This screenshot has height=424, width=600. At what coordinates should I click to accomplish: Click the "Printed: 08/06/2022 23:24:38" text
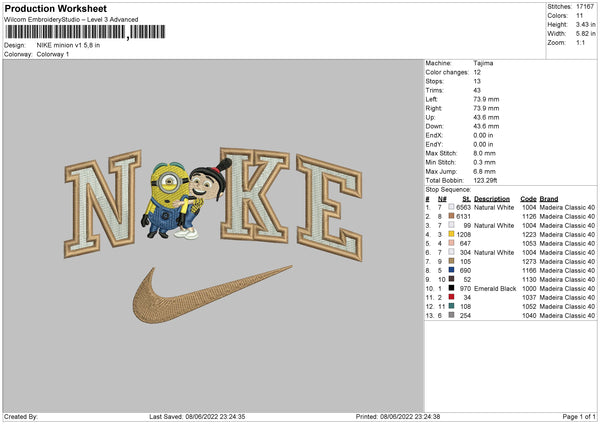pyautogui.click(x=398, y=416)
